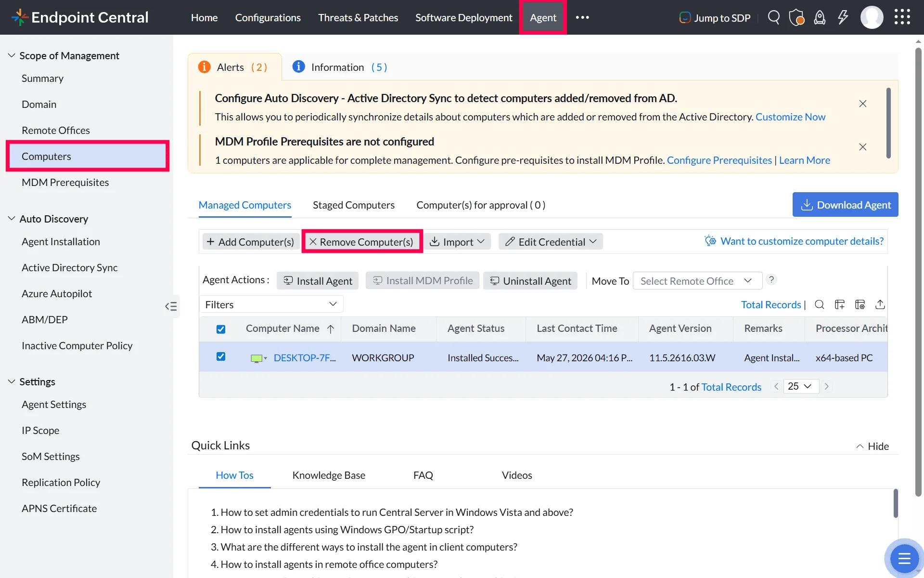Sort by Computer Name arrow
Screen dimensions: 924x578
click(x=331, y=329)
